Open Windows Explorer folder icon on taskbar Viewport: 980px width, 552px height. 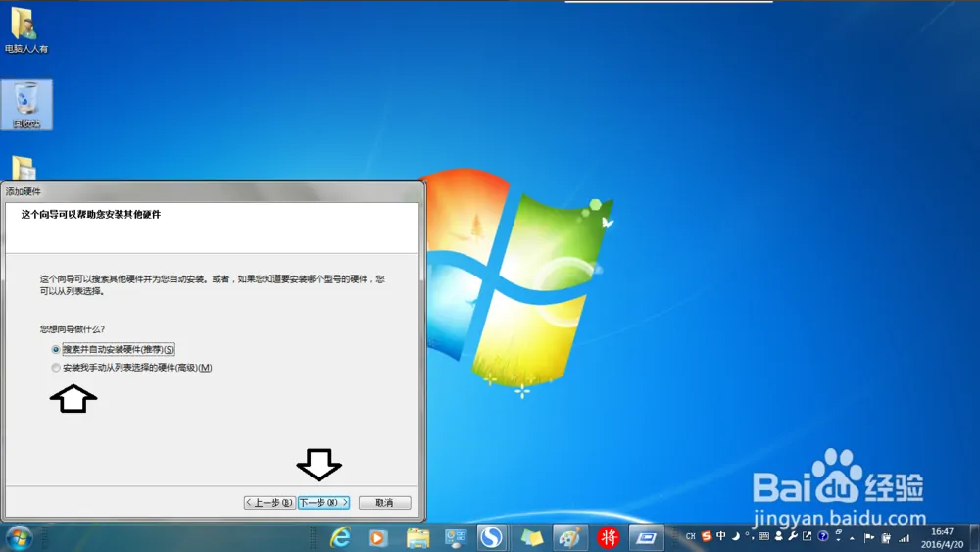[417, 537]
